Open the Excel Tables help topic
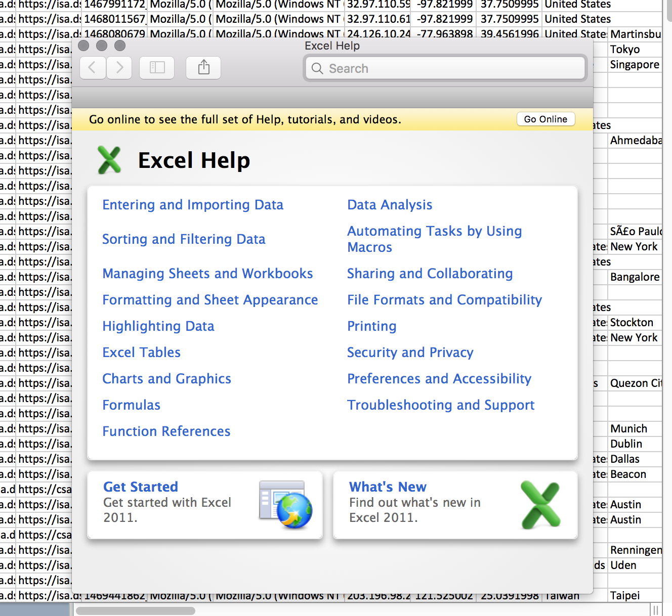 [141, 353]
